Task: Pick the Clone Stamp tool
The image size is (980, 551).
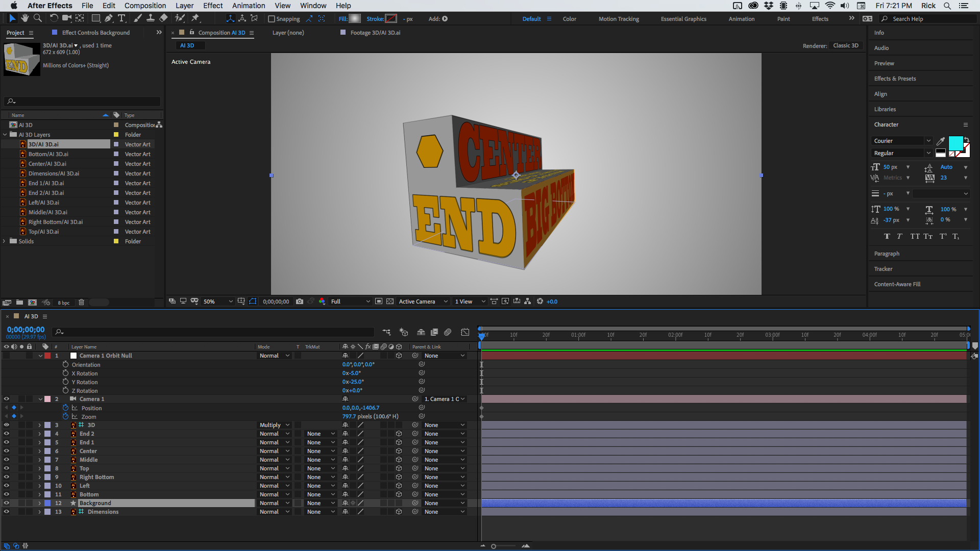Action: pos(151,18)
